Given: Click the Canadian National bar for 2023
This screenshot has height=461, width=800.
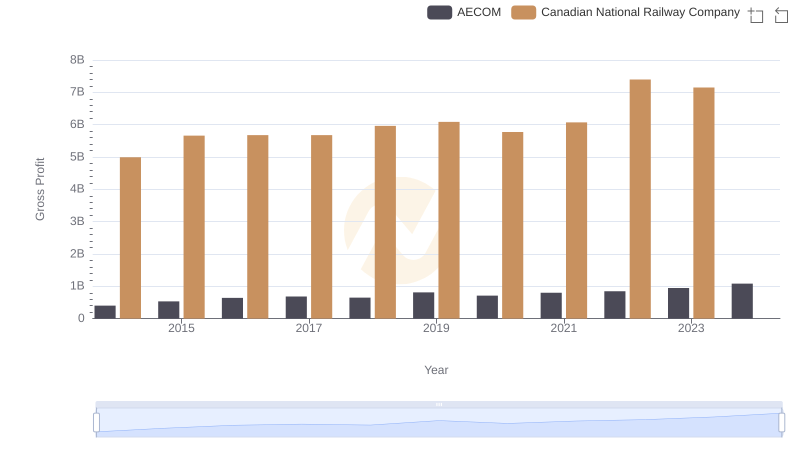Looking at the screenshot, I should 704,203.
